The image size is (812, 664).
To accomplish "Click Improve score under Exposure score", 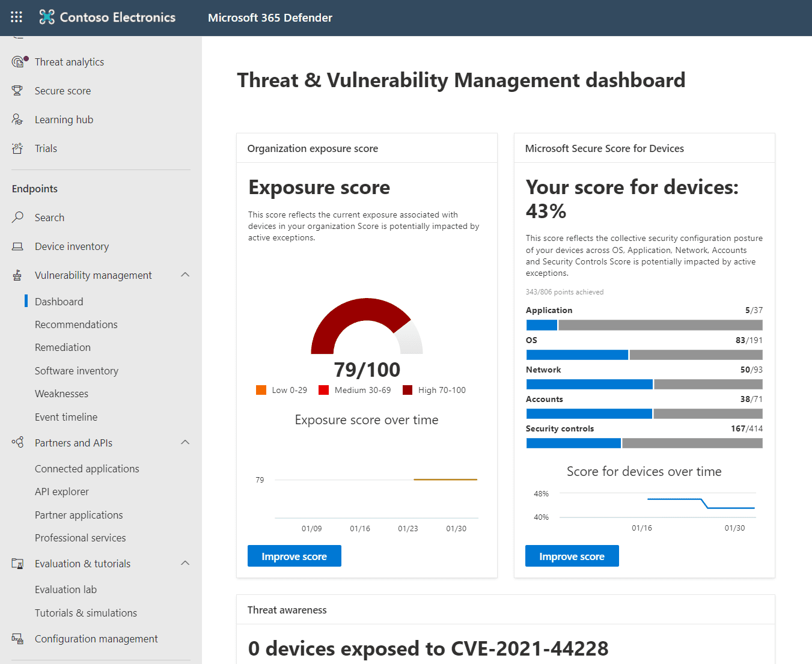I will tap(294, 556).
